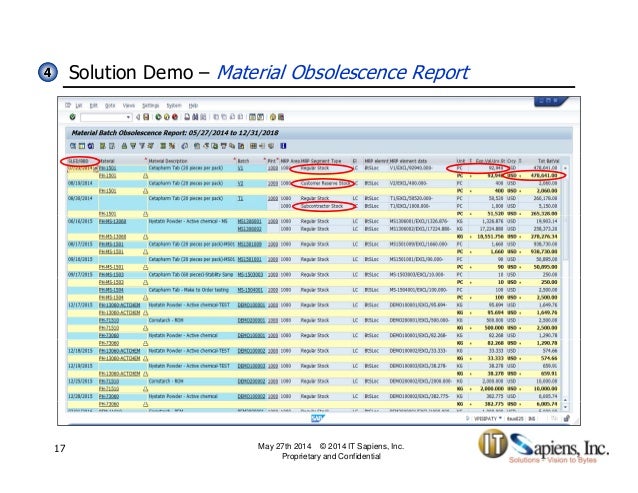
Task: Select the Subcontractor Stock segment cell
Action: (x=322, y=206)
